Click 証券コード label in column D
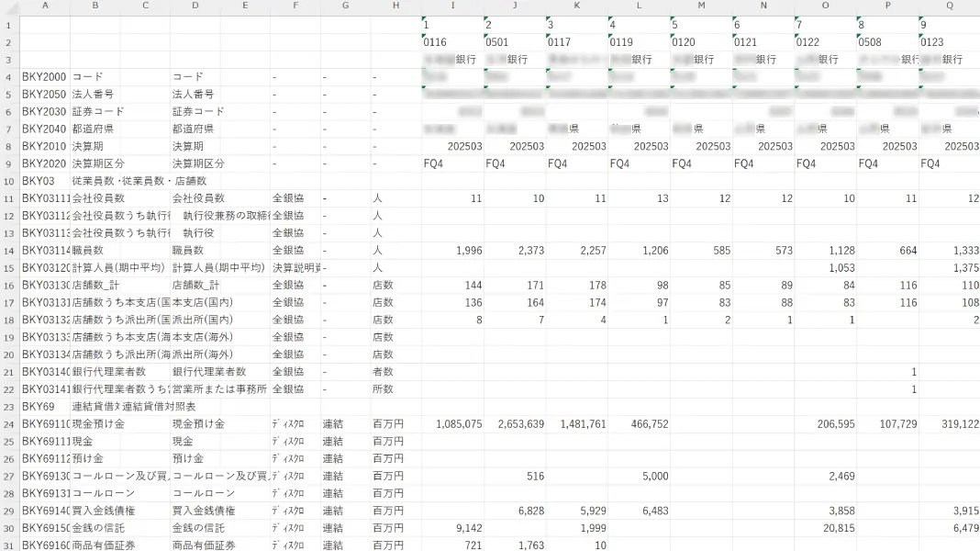Image resolution: width=980 pixels, height=551 pixels. pyautogui.click(x=198, y=112)
